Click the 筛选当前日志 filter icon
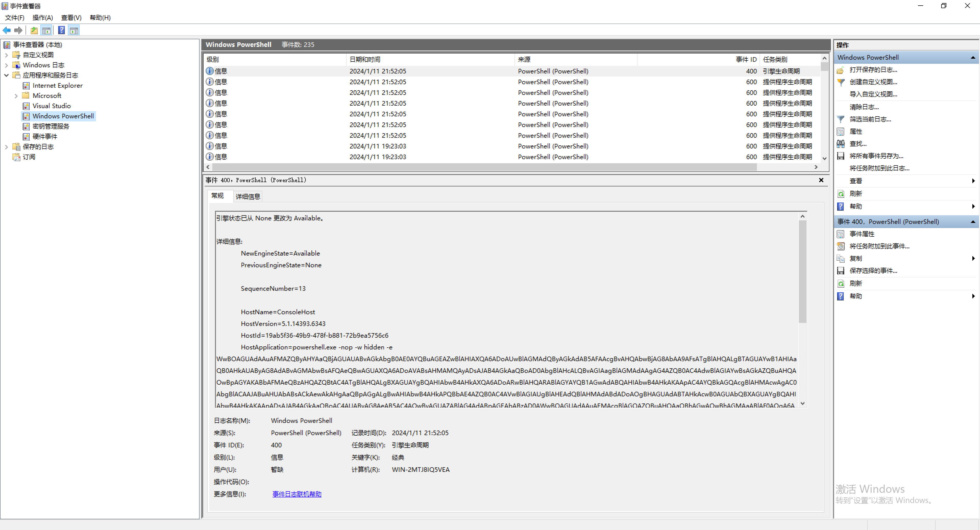 tap(841, 119)
